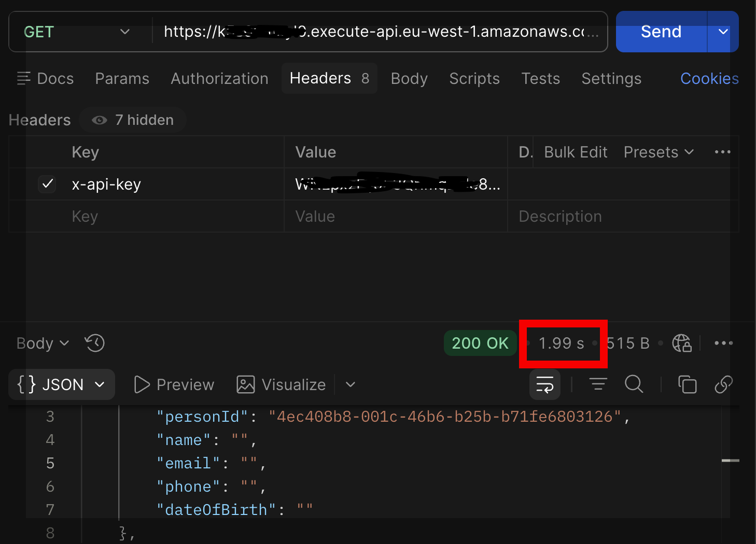Screen dimensions: 756x544
Task: Click the "name" key in JSON
Action: (x=184, y=440)
